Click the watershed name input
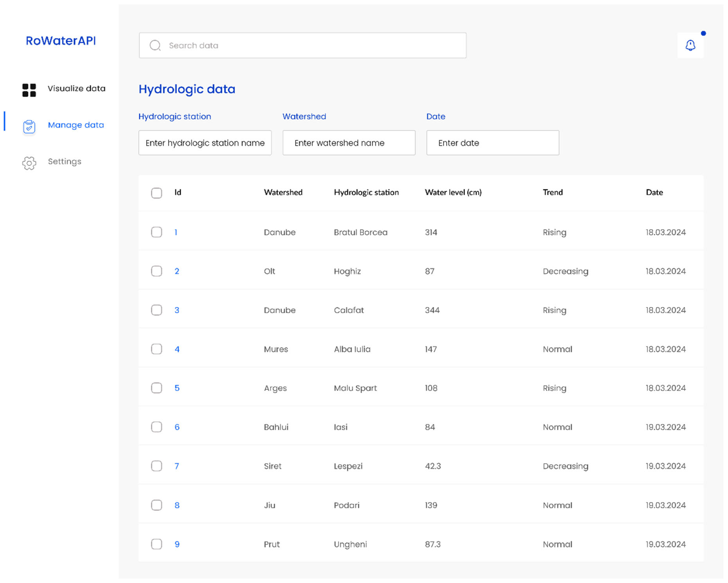Viewport: 728px width, 583px height. click(x=349, y=143)
